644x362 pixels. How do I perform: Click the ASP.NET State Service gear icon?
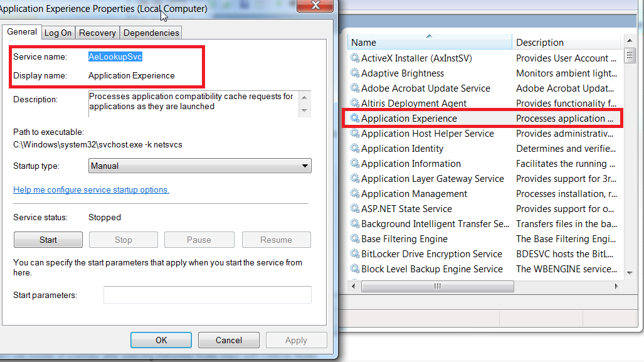click(x=354, y=209)
